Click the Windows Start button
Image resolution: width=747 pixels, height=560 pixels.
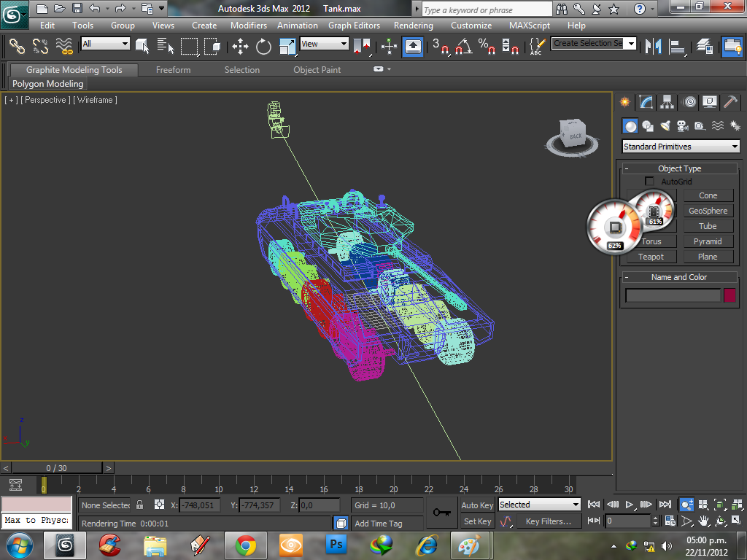coord(19,545)
